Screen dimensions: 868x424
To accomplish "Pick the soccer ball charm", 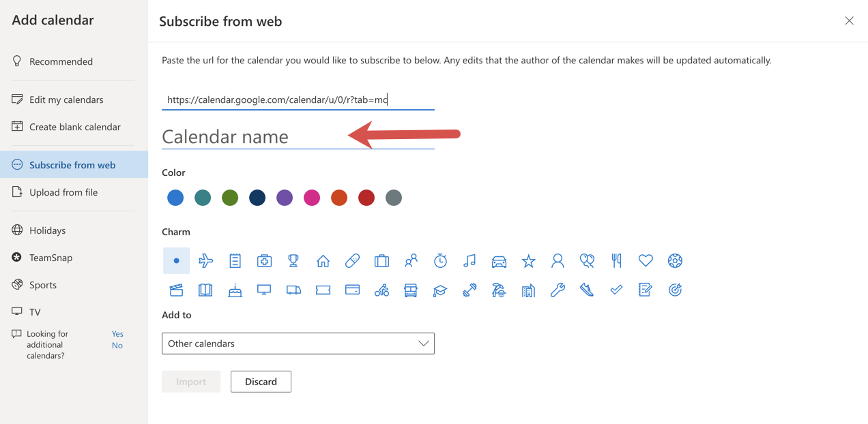I will [675, 260].
